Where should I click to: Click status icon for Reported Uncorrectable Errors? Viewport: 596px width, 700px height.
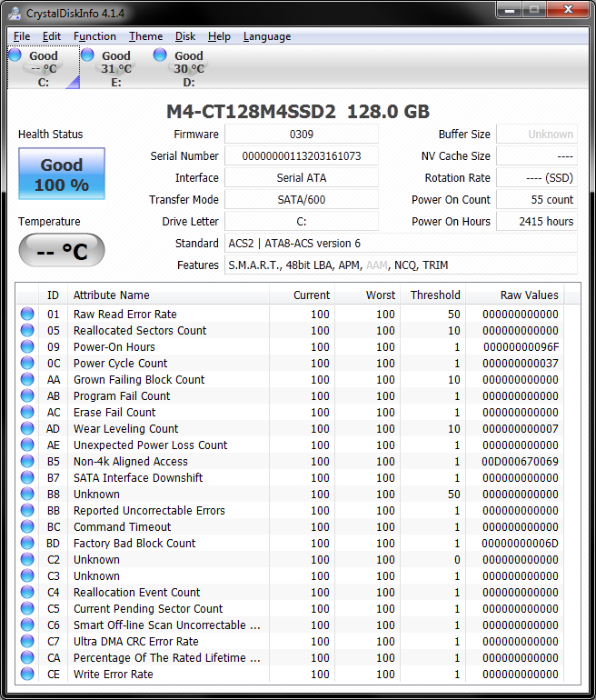(27, 510)
